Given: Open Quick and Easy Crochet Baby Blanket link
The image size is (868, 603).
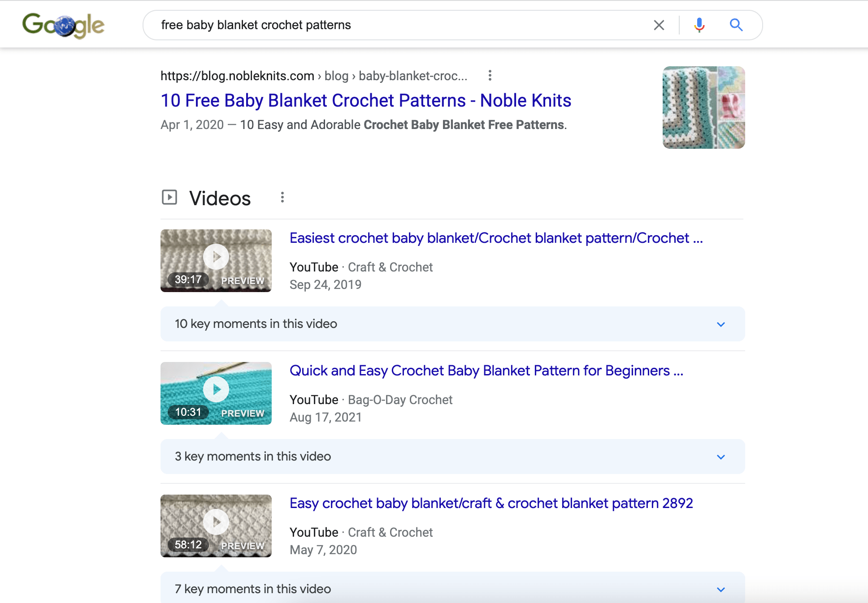Looking at the screenshot, I should tap(486, 370).
